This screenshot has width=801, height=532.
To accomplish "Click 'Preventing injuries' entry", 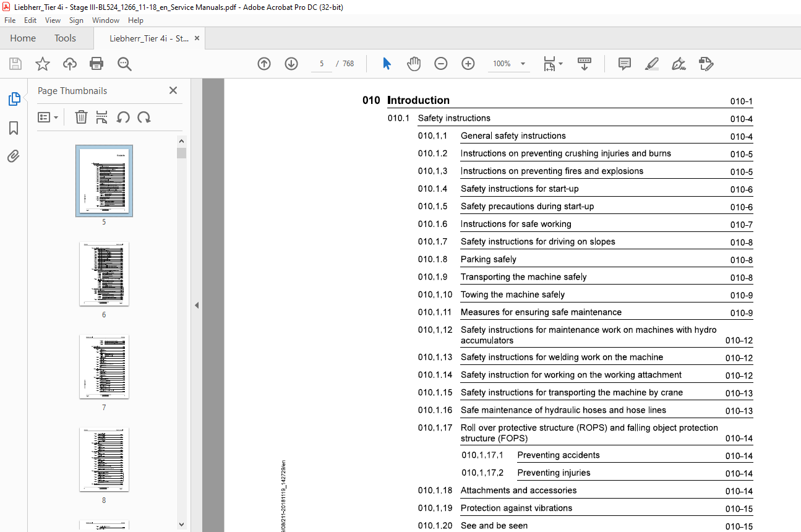I will click(x=554, y=473).
